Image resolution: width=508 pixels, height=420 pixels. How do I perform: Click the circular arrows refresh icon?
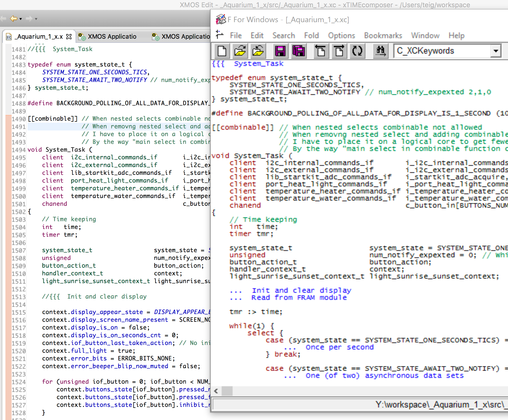pos(357,51)
